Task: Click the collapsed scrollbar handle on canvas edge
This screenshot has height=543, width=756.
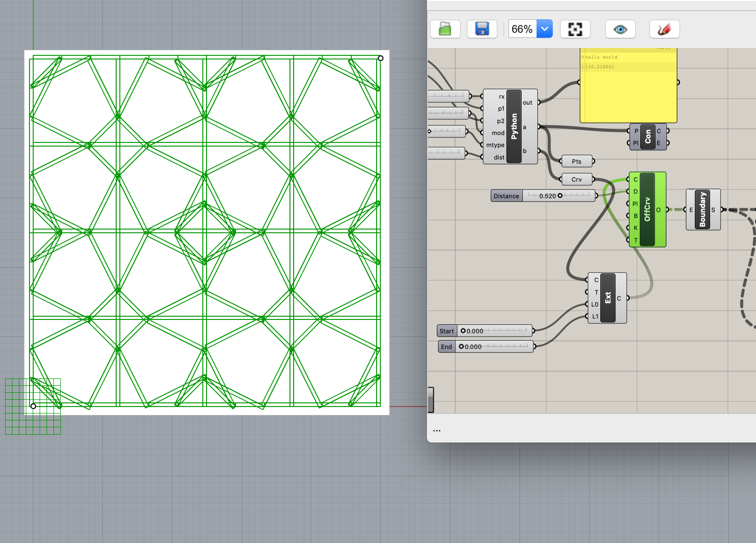Action: (x=431, y=400)
